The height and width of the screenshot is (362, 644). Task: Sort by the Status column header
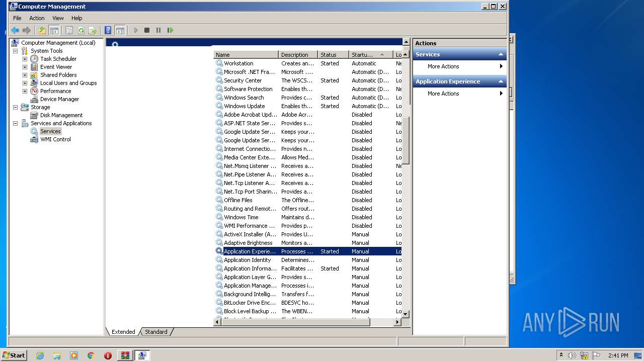334,55
